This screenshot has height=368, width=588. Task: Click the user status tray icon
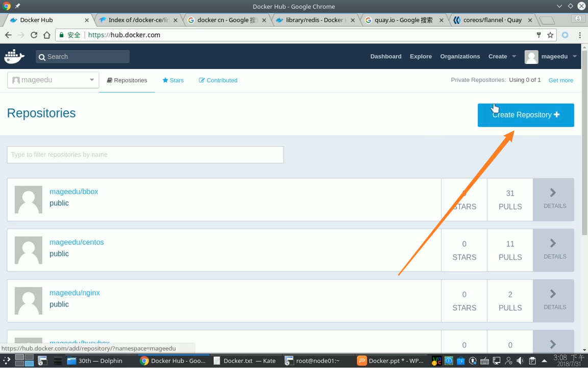[508, 361]
